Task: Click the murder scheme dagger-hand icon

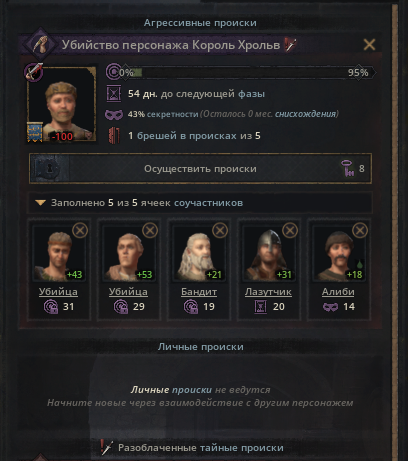Action: [41, 44]
